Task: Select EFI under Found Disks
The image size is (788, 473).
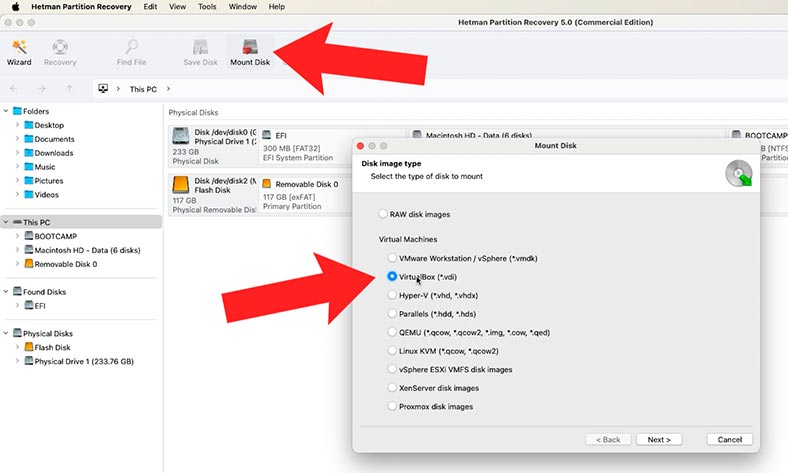Action: point(40,306)
